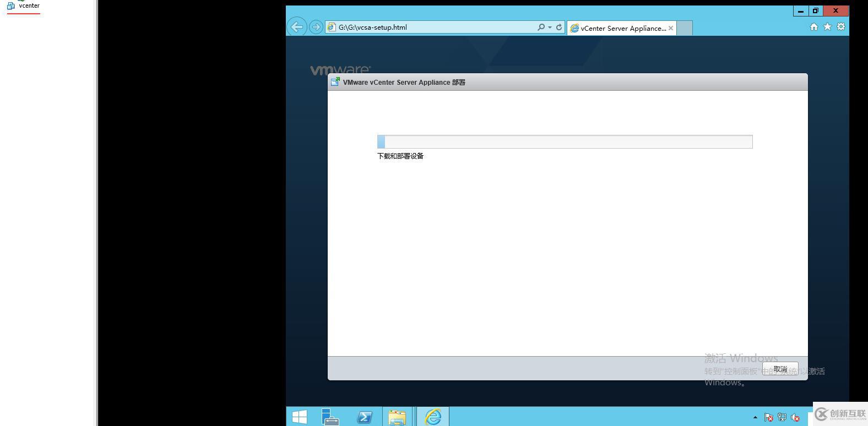
Task: Click the 下载和部署设备 status text
Action: 400,156
